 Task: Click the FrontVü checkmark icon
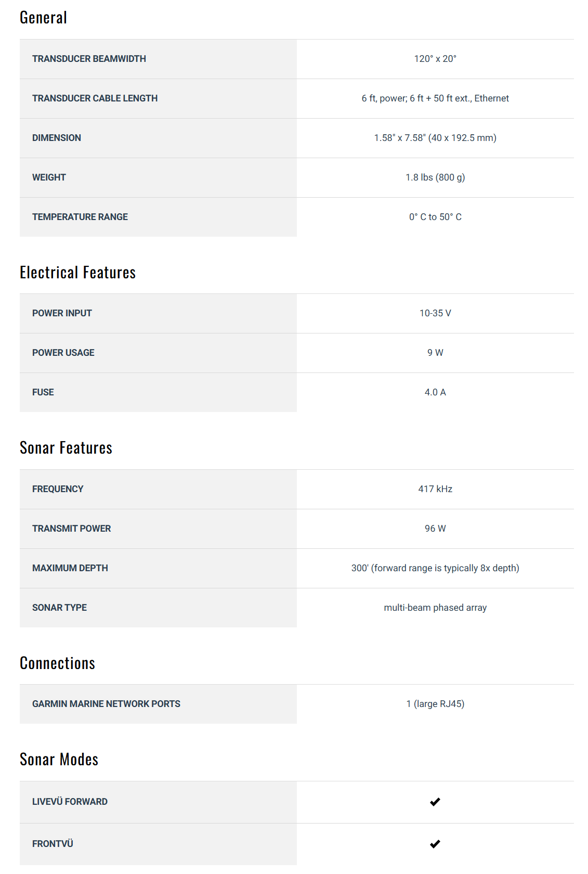(x=435, y=844)
